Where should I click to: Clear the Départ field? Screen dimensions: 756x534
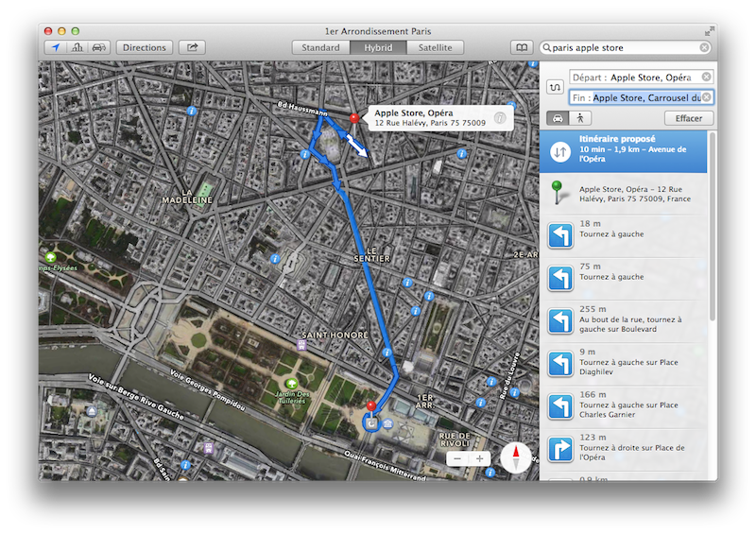706,77
